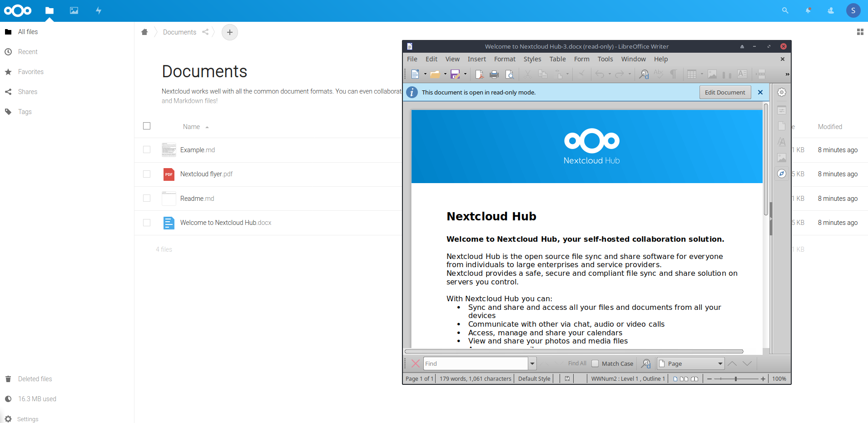Open Favorites in Nextcloud sidebar
This screenshot has height=423, width=868.
click(31, 72)
